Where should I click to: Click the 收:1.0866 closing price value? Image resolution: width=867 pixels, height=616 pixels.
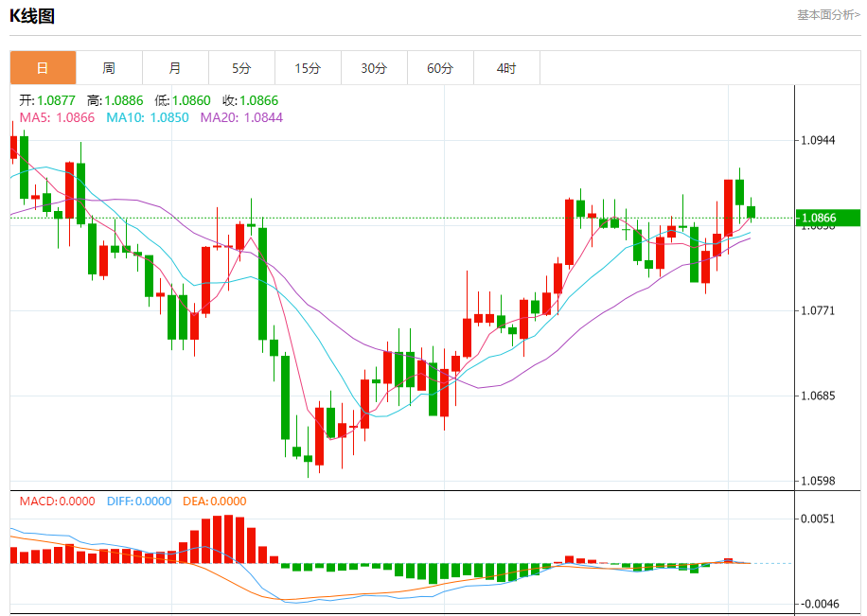[251, 100]
